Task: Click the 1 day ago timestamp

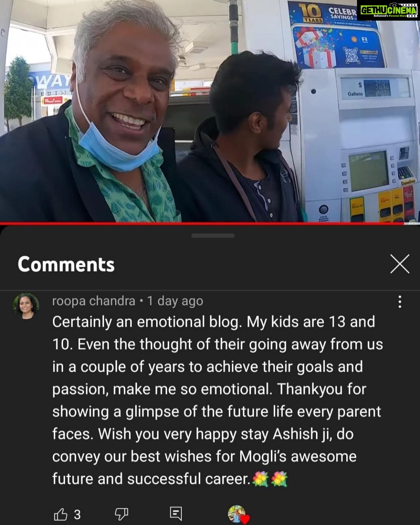Action: click(175, 301)
